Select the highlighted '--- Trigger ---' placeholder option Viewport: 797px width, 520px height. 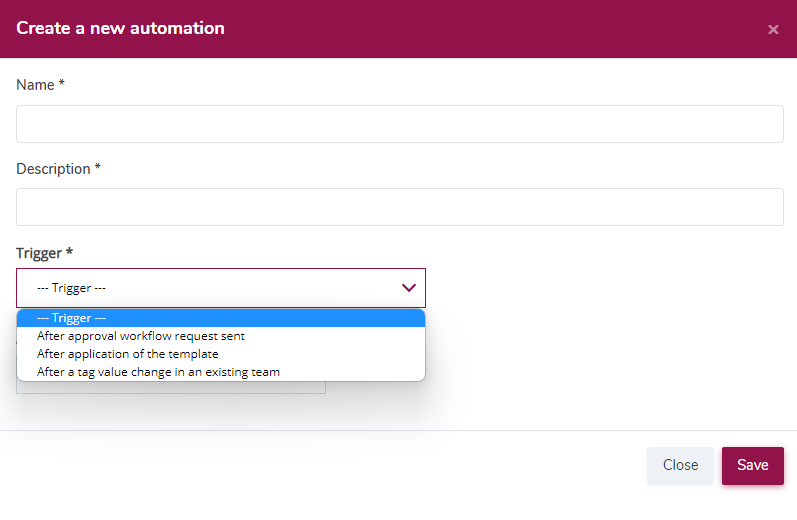coord(221,318)
